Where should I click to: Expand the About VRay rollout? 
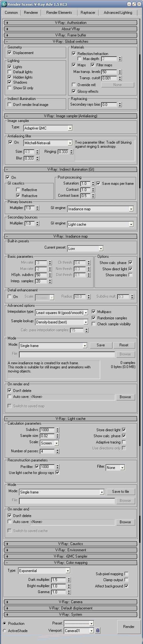pos(71,29)
